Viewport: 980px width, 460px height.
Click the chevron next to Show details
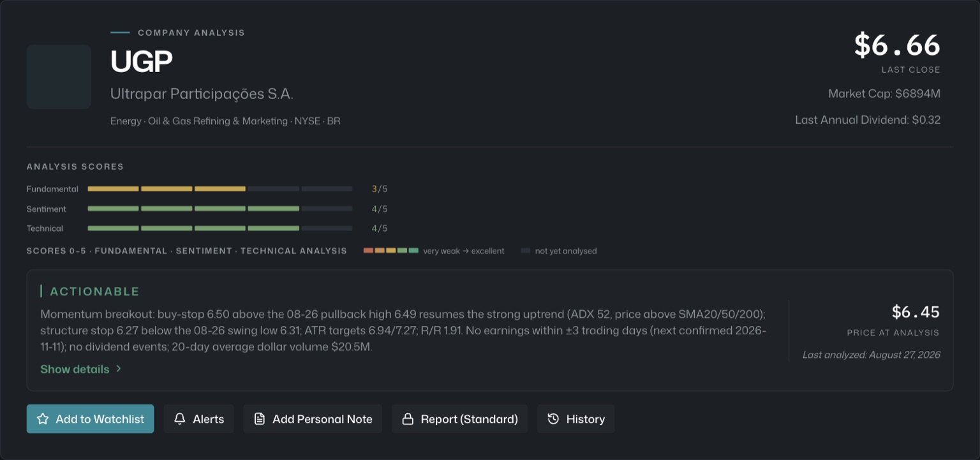(x=119, y=369)
